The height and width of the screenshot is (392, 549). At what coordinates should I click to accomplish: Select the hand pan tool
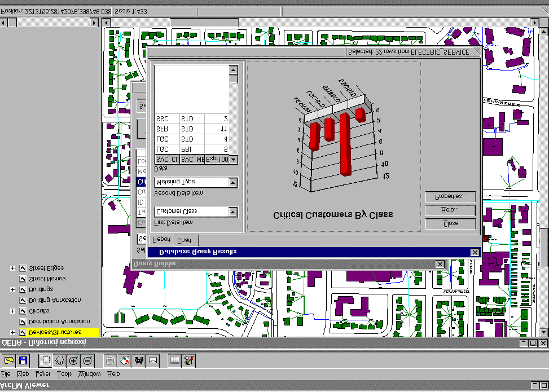[x=59, y=360]
